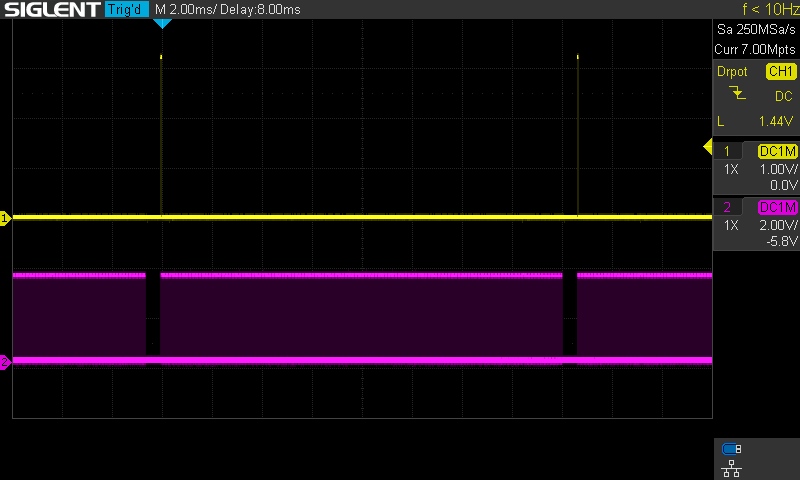Click channel 2 2.00V/ scale value
Viewport: 800px width, 480px height.
click(778, 225)
